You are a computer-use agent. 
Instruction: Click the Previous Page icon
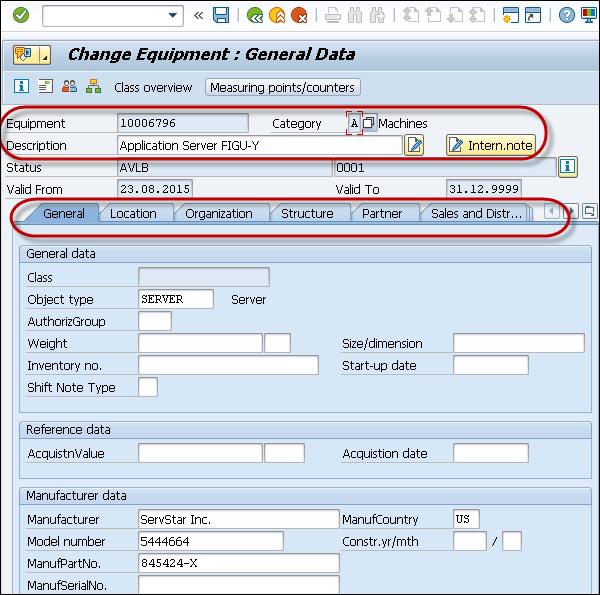point(433,16)
